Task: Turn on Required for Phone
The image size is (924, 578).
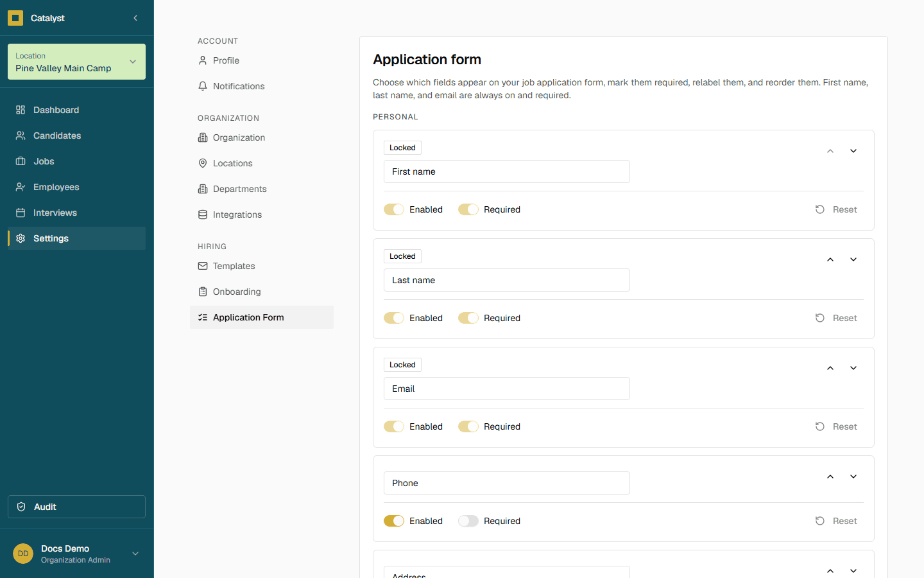Action: [x=468, y=521]
